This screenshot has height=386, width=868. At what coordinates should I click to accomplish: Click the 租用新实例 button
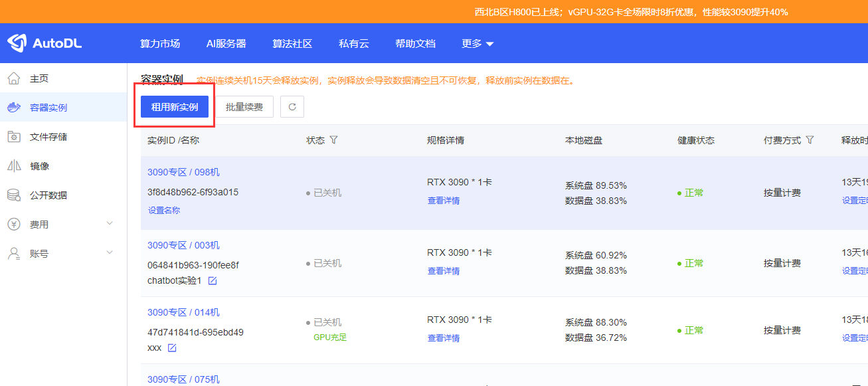pyautogui.click(x=175, y=106)
